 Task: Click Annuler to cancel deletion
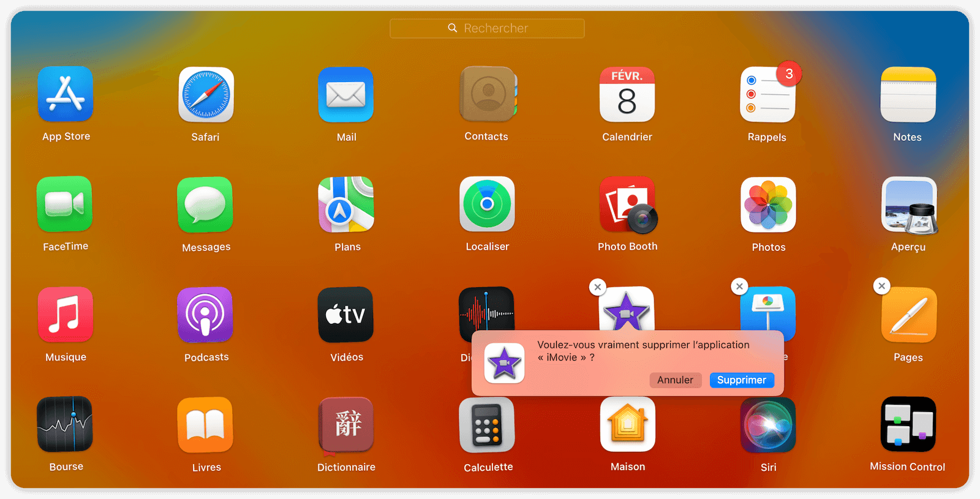[x=675, y=380]
